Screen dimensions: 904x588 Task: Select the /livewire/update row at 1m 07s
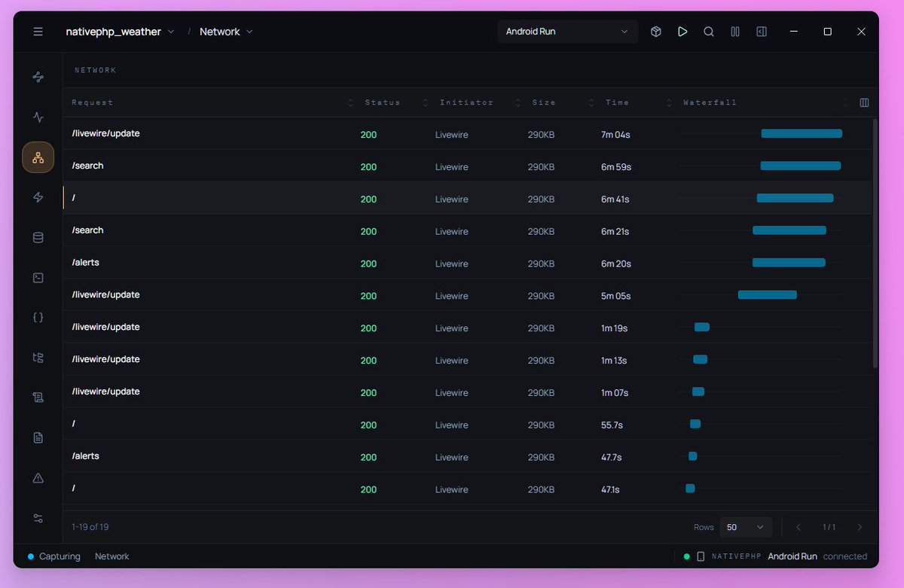[x=467, y=392]
